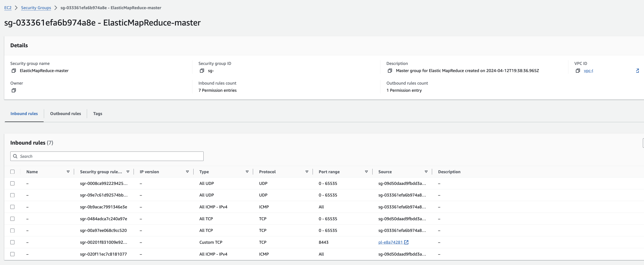Image resolution: width=644 pixels, height=265 pixels.
Task: Sort by the Name column arrow
Action: tap(68, 172)
